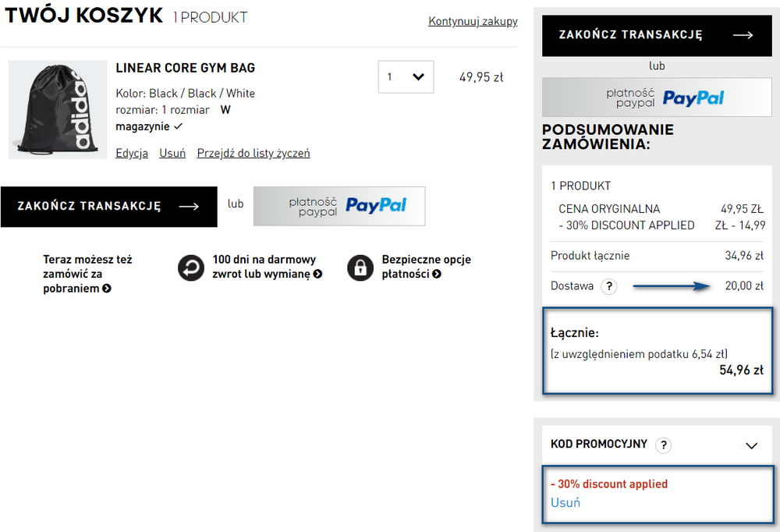Open the Linear Core Gym Bag title
The height and width of the screenshot is (532, 780).
(186, 68)
